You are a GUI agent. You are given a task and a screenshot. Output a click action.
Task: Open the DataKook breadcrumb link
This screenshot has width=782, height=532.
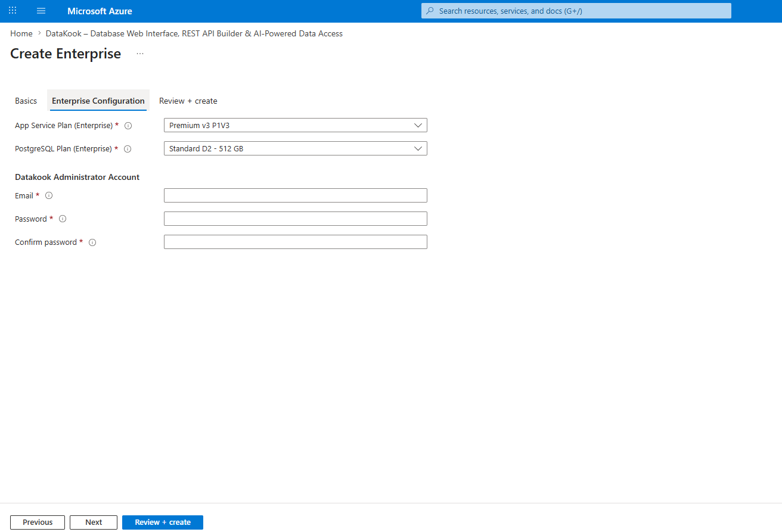(194, 33)
